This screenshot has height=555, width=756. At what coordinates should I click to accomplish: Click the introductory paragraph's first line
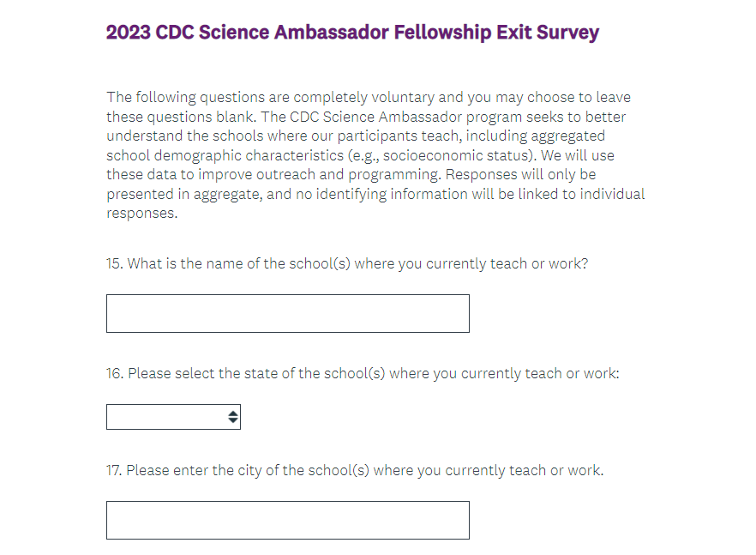tap(368, 97)
